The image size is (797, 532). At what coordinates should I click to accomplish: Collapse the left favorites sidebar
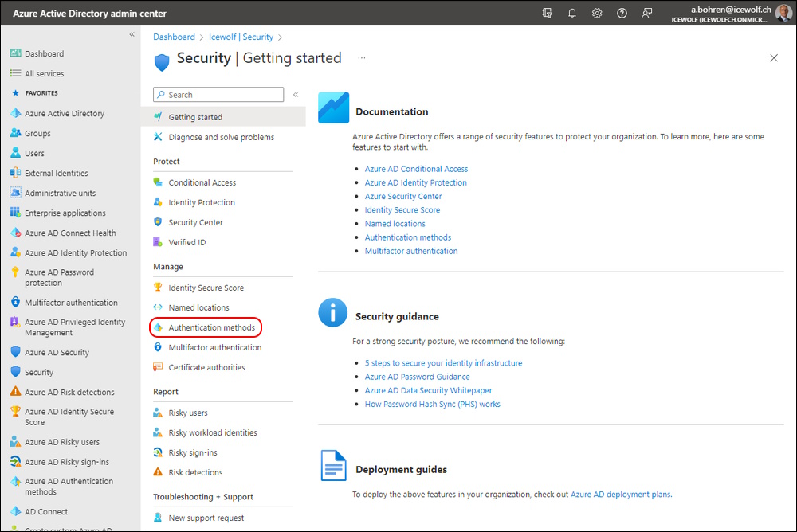click(x=132, y=34)
